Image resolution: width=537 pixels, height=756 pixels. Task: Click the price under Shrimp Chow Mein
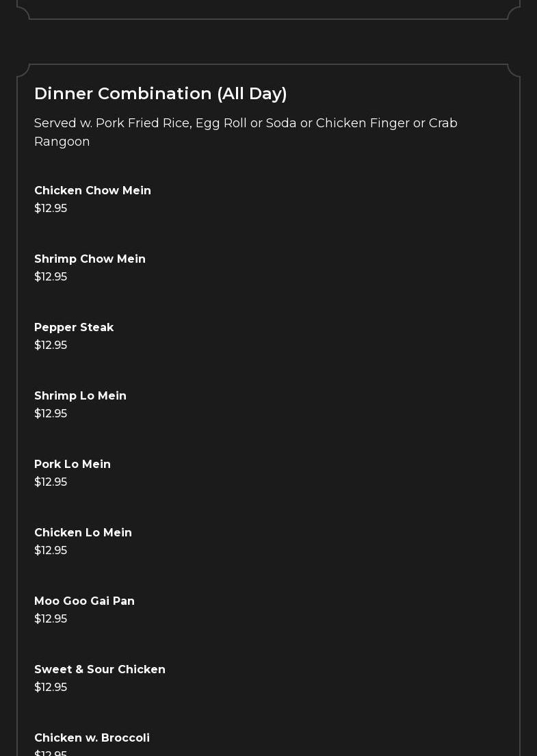[x=51, y=276]
